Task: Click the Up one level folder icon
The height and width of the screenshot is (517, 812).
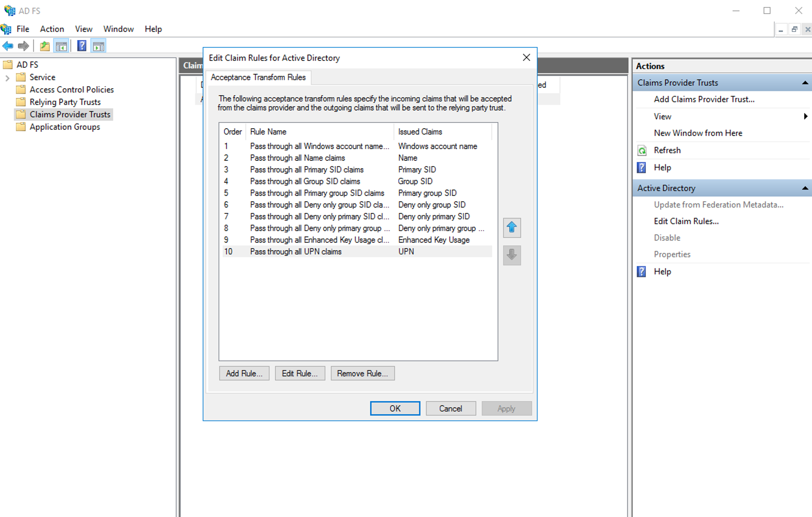Action: click(45, 46)
